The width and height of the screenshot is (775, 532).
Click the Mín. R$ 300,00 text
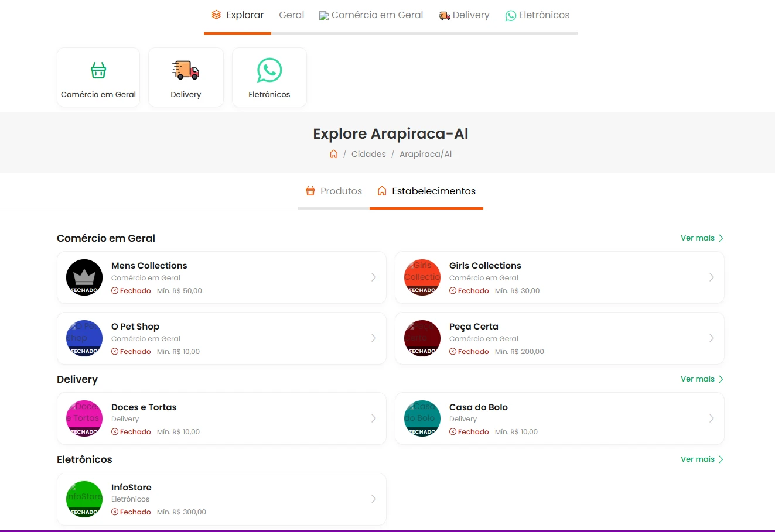click(x=182, y=512)
